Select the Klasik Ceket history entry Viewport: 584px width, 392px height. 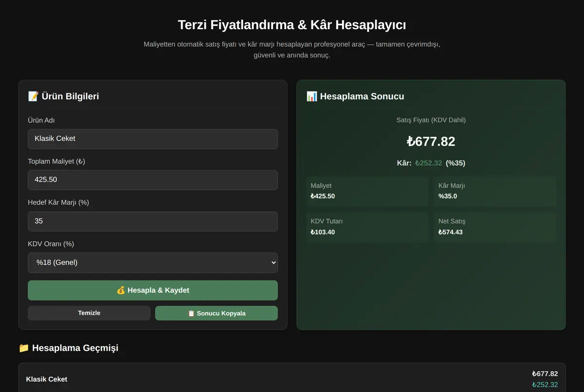click(x=292, y=379)
